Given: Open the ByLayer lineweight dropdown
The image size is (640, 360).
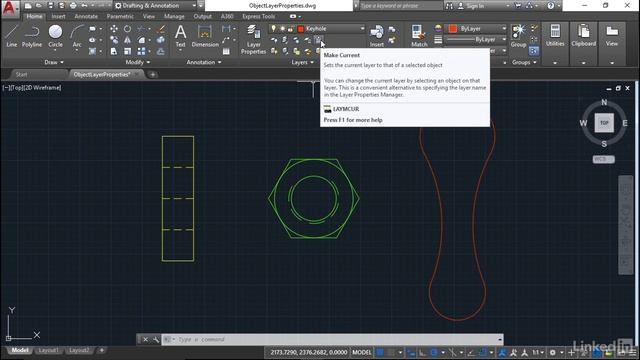Looking at the screenshot, I should (x=504, y=40).
